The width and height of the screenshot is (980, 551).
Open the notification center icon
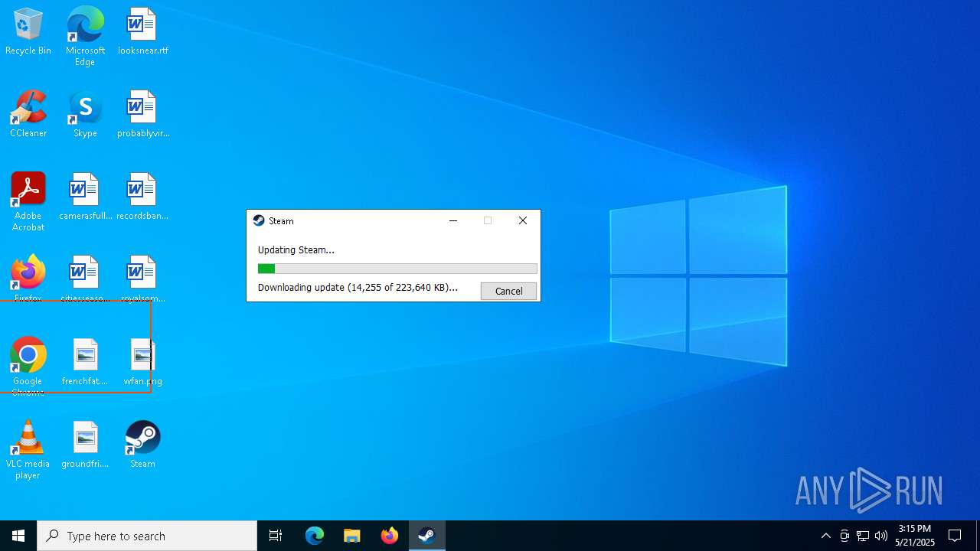click(x=955, y=536)
